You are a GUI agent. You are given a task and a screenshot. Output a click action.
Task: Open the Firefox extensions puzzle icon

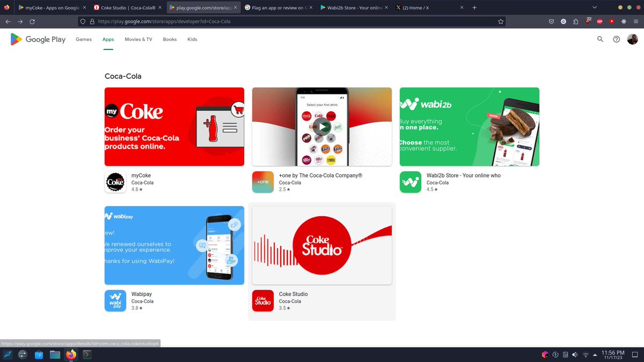576,21
